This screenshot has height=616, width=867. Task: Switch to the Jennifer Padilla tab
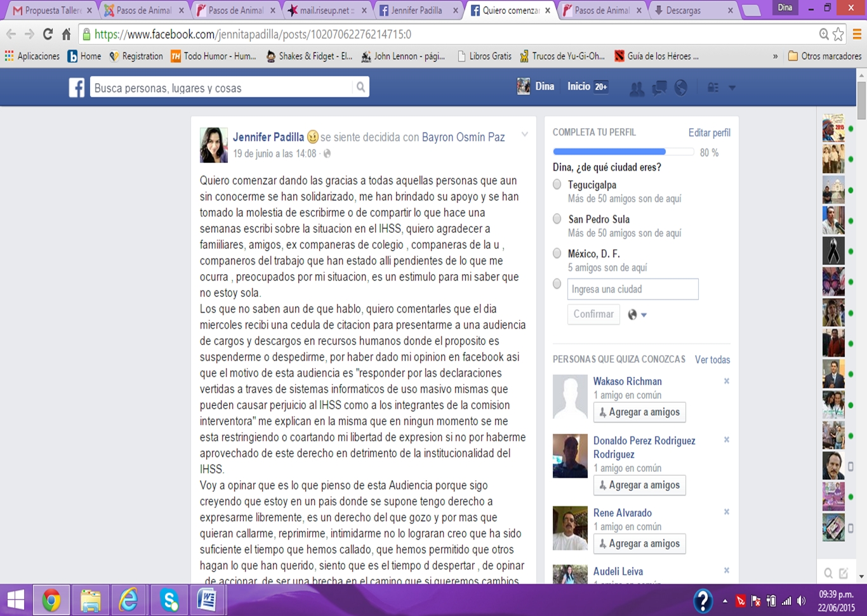coord(418,10)
